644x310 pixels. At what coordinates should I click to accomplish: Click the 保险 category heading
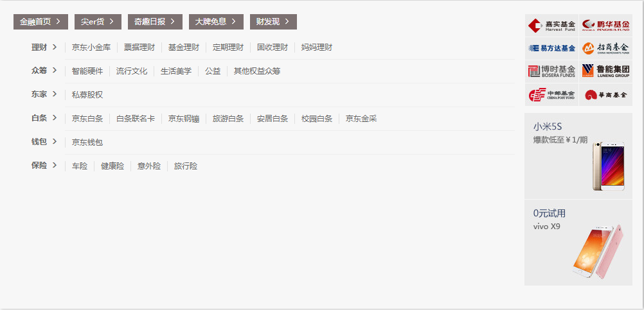pos(39,166)
